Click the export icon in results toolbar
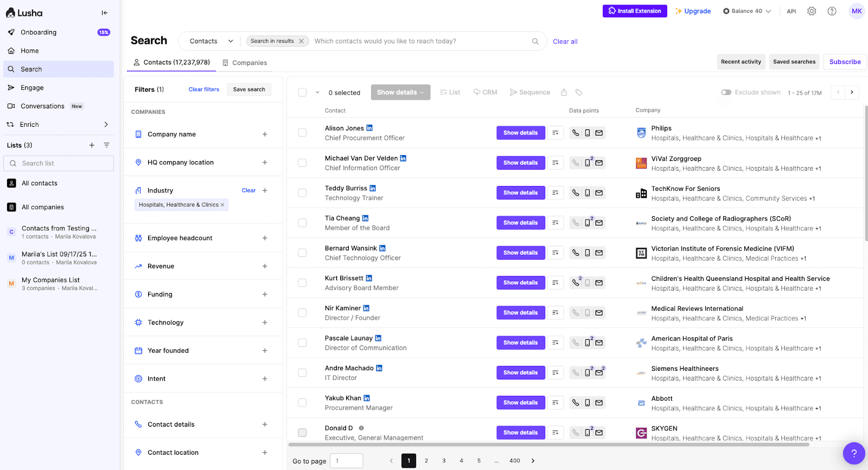 (x=564, y=93)
